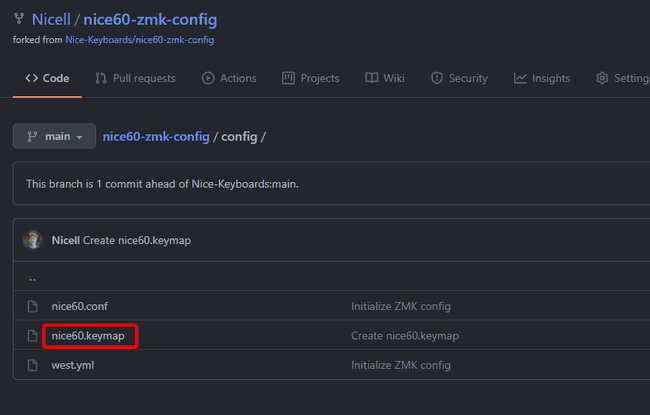Select the Code tab

(x=47, y=78)
